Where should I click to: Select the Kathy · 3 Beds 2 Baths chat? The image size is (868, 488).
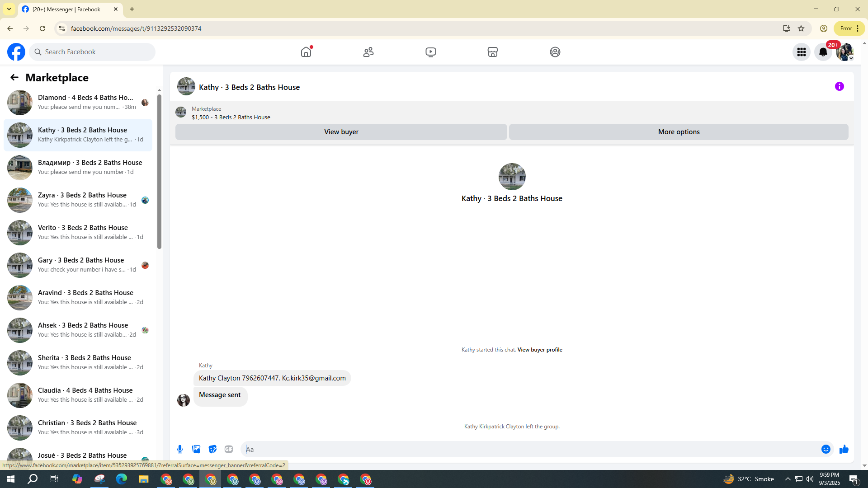click(x=78, y=135)
